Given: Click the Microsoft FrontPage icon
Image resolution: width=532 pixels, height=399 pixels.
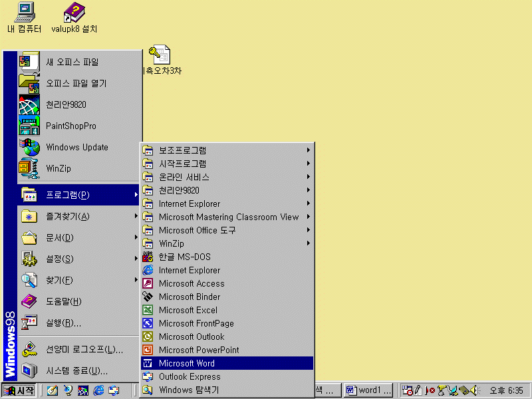Looking at the screenshot, I should 148,323.
